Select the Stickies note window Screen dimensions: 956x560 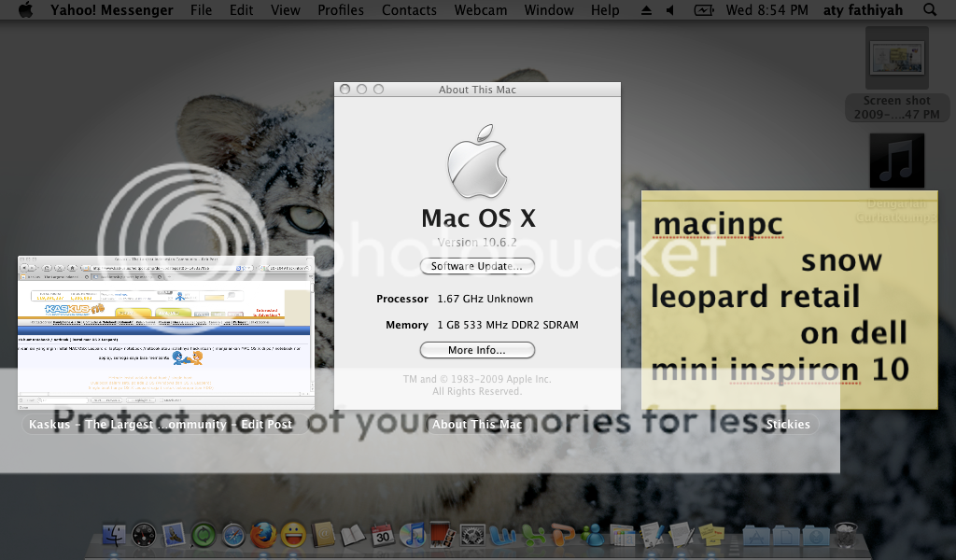click(790, 300)
